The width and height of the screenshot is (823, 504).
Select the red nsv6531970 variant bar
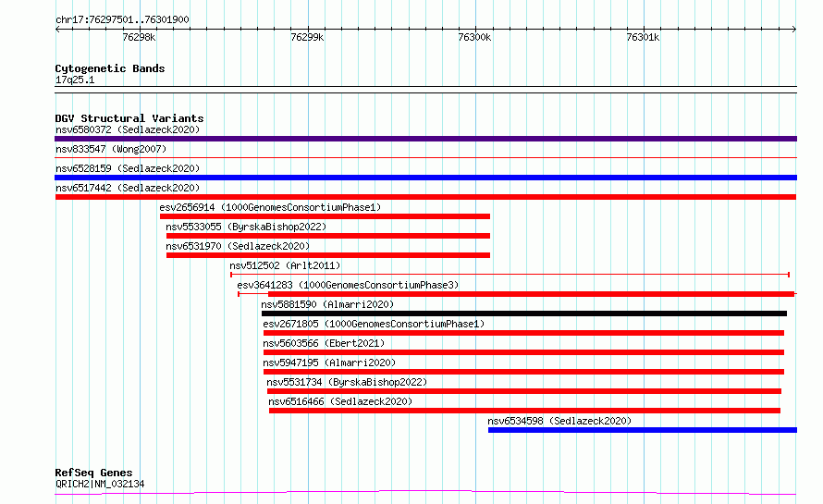pos(328,255)
